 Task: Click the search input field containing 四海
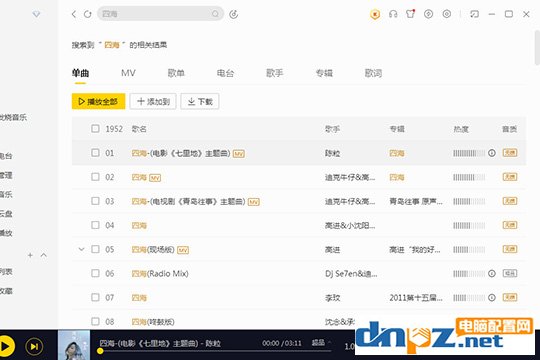[160, 14]
